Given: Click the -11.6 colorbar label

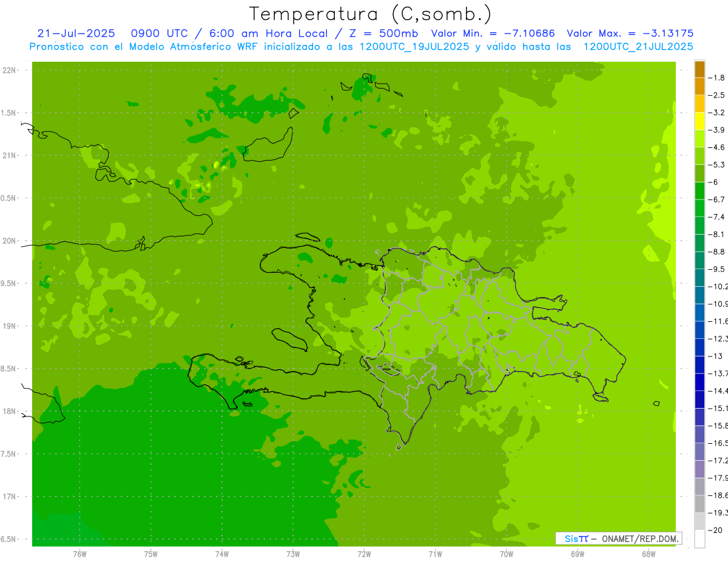Looking at the screenshot, I should point(718,321).
